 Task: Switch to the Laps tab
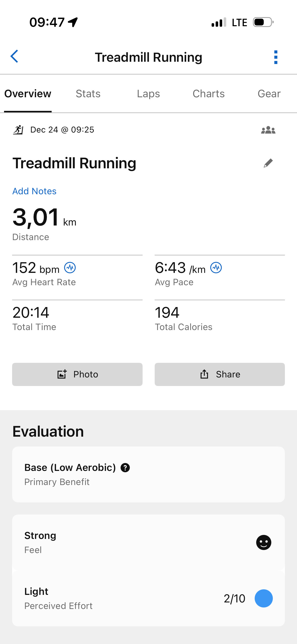(x=148, y=94)
